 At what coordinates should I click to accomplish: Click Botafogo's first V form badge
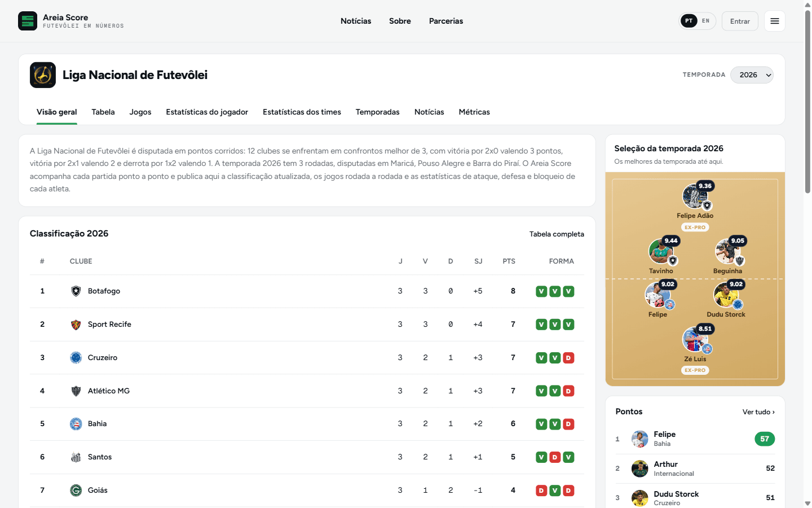pos(541,291)
